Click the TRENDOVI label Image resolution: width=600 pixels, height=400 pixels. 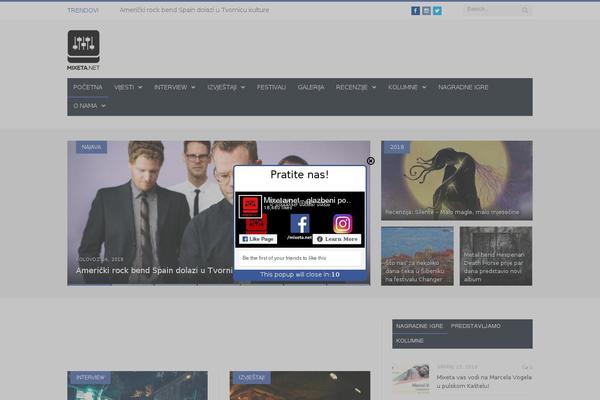[83, 10]
